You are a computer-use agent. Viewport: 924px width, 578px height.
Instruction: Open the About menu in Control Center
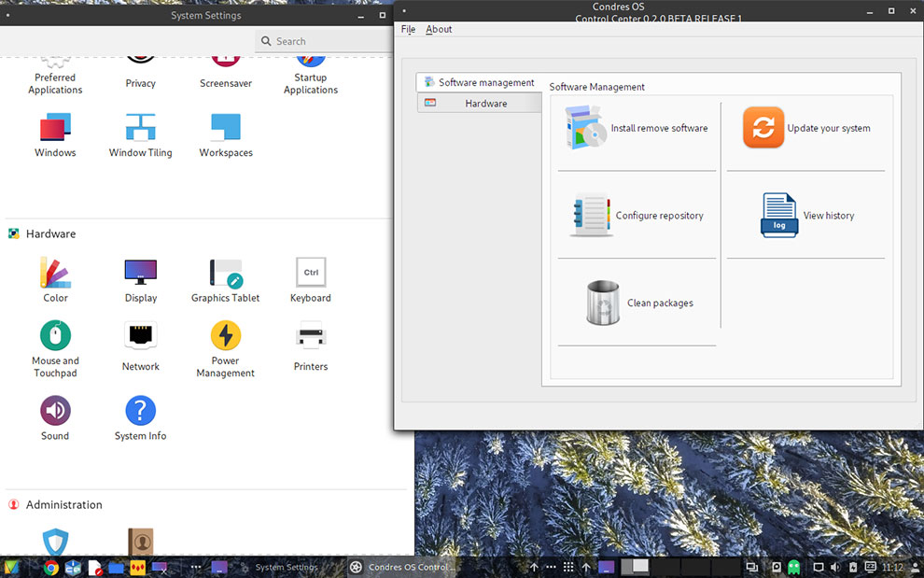[x=439, y=29]
